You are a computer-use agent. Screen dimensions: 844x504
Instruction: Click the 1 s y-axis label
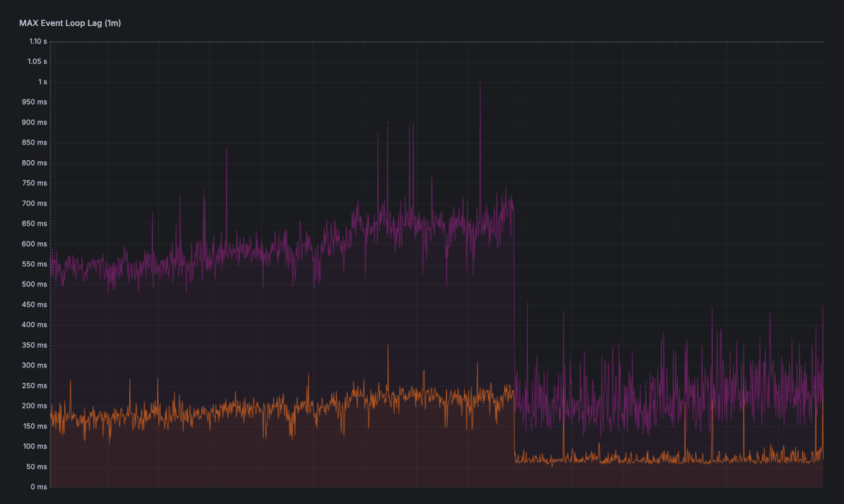click(42, 82)
